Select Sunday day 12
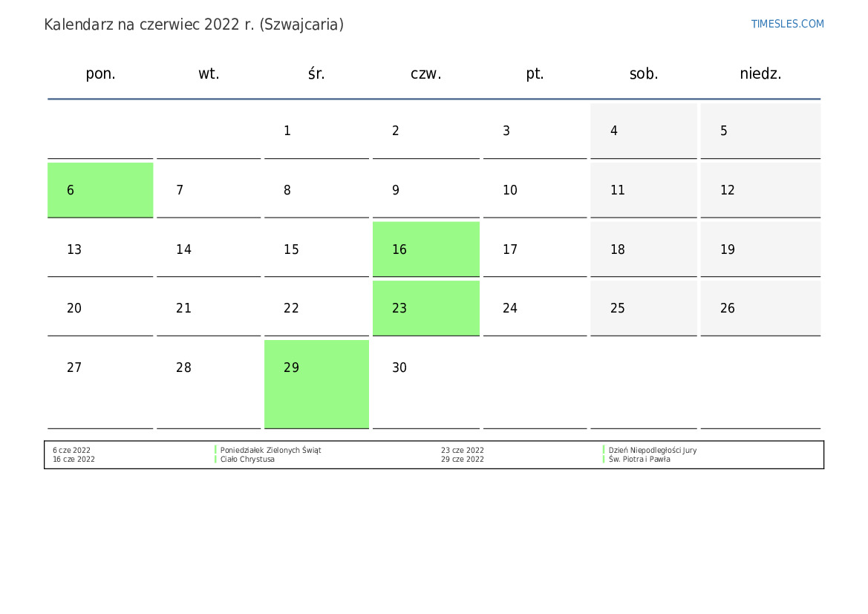 click(x=760, y=190)
